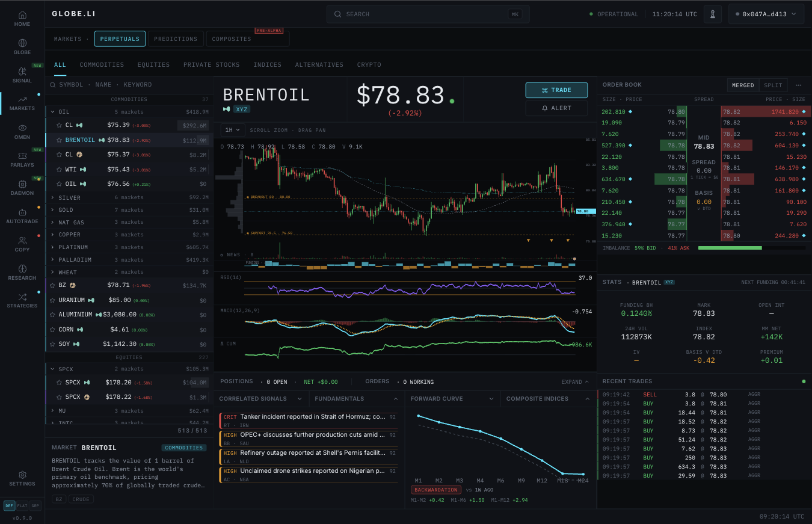Go to the Signal section
This screenshot has height=524, width=812.
(x=22, y=75)
